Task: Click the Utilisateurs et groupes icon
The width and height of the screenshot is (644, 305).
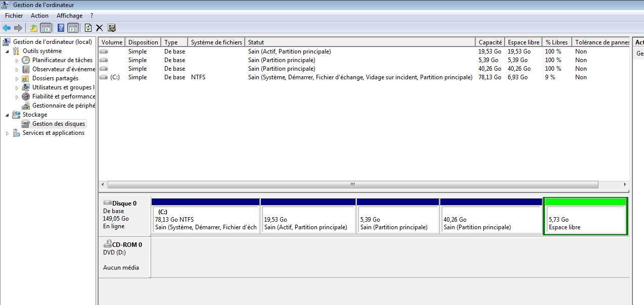Action: click(26, 87)
